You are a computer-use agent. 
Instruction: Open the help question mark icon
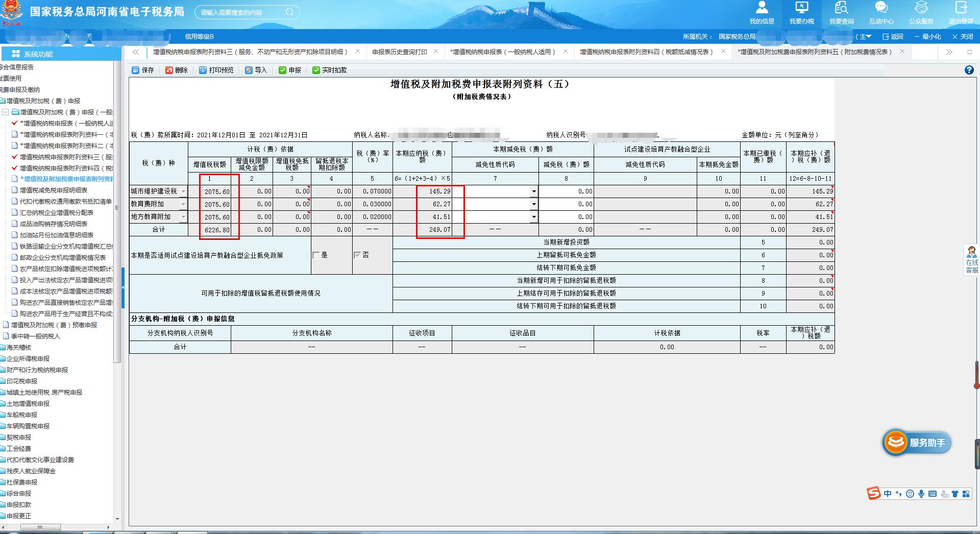[970, 70]
